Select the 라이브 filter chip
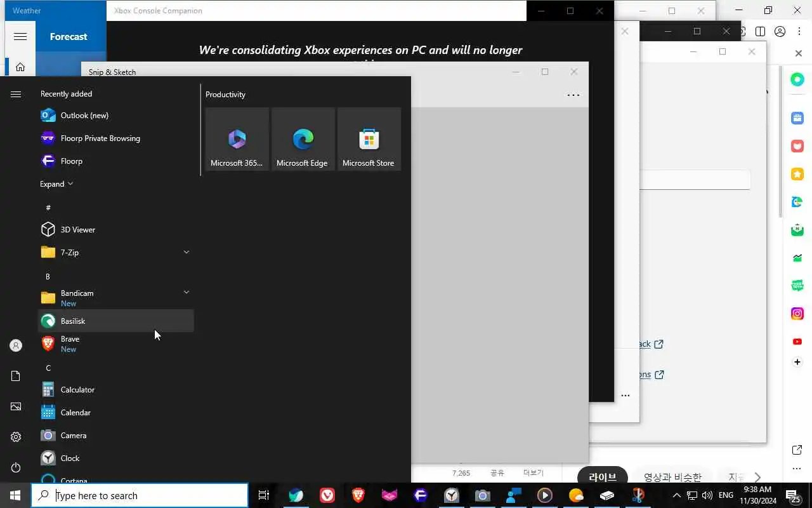The width and height of the screenshot is (812, 508). [603, 477]
